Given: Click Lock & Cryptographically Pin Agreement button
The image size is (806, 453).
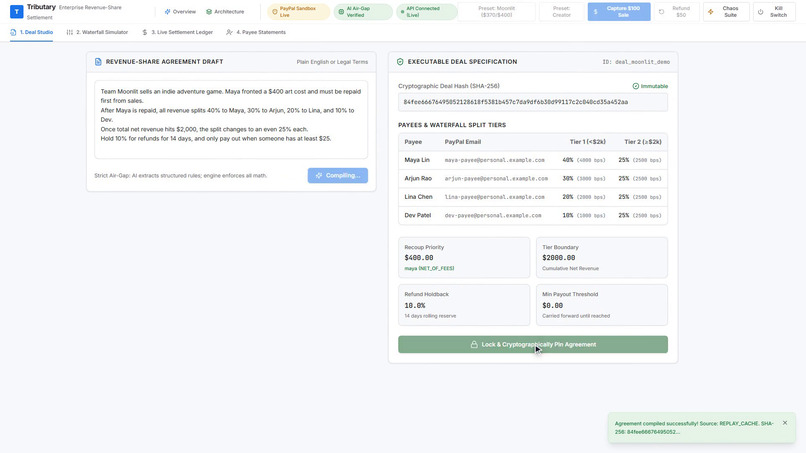Looking at the screenshot, I should click(533, 345).
